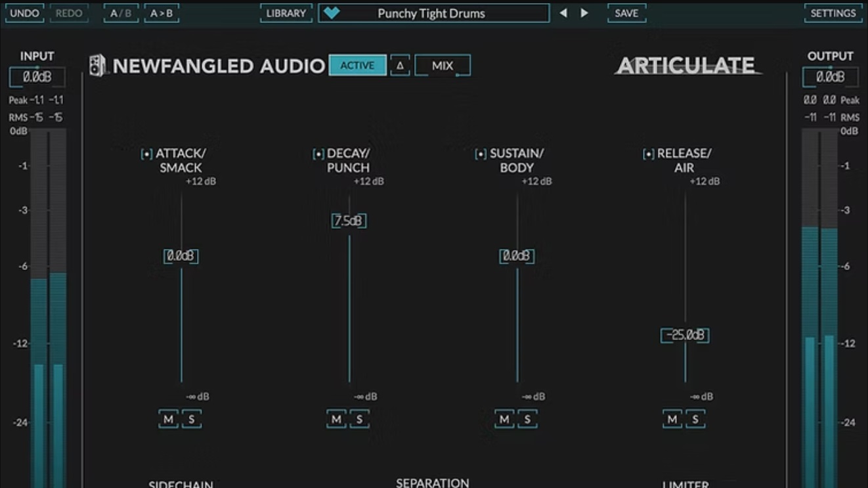Open the Punchy Tight Drums preset selector
Viewport: 868px width, 488px height.
433,12
